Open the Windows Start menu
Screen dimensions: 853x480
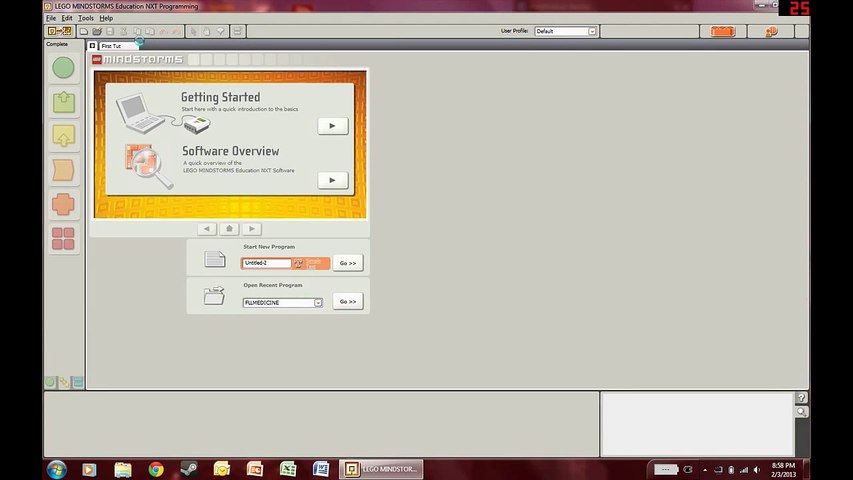coord(57,469)
